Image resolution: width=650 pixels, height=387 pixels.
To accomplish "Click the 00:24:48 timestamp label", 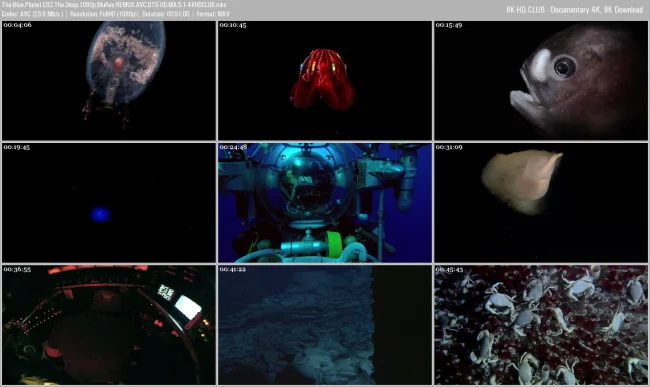I will point(233,147).
